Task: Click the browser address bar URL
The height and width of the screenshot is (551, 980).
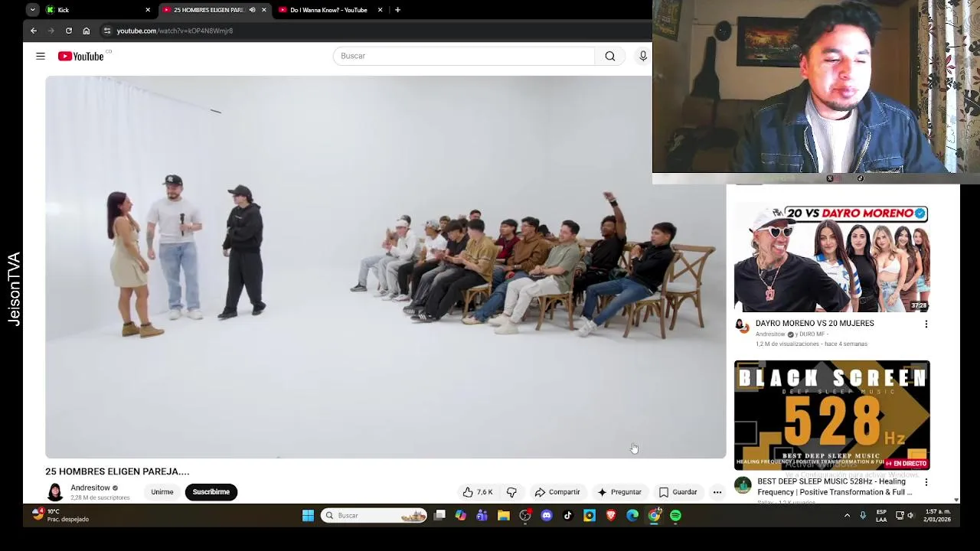Action: (175, 31)
